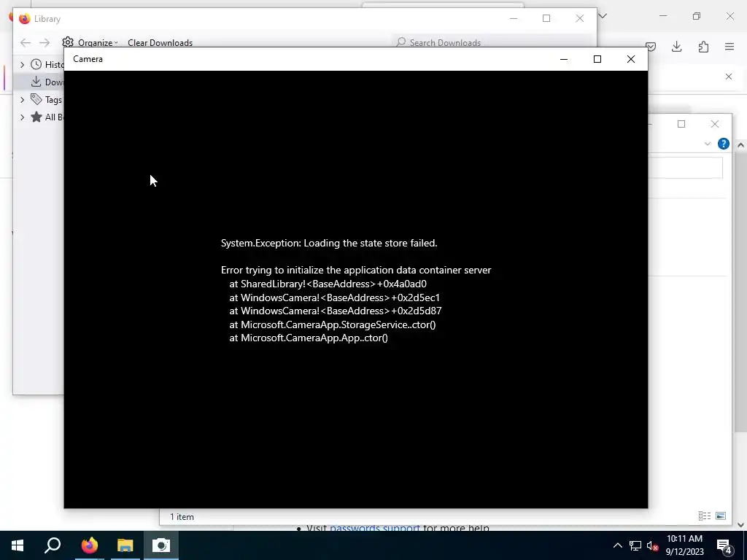Select Tags in the Library sidebar

[x=46, y=99]
